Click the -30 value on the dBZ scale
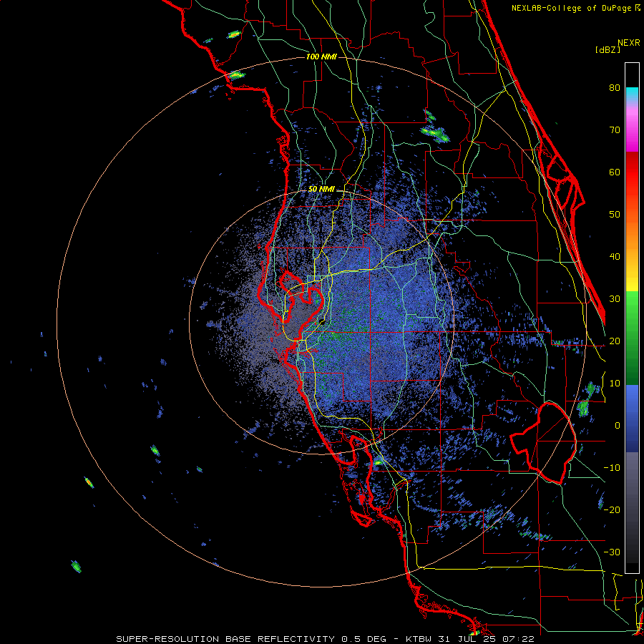This screenshot has height=644, width=644. point(612,552)
